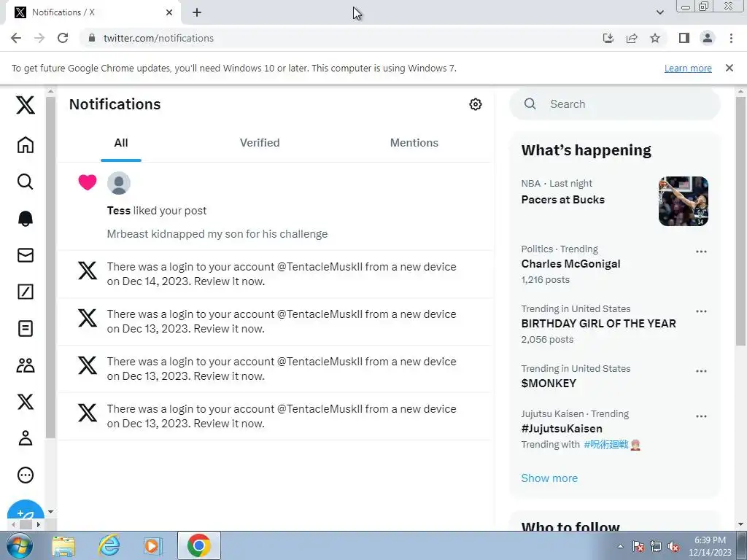Toggle Chrome side panel icon
This screenshot has height=560, width=747.
coord(684,38)
